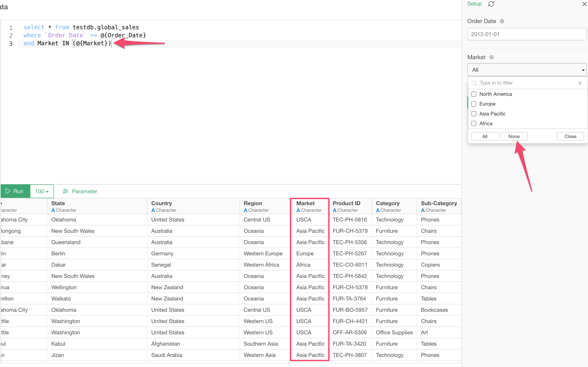Viewport: 588px width, 367px height.
Task: Click the @{Market} parameter in SQL
Action: coord(92,43)
